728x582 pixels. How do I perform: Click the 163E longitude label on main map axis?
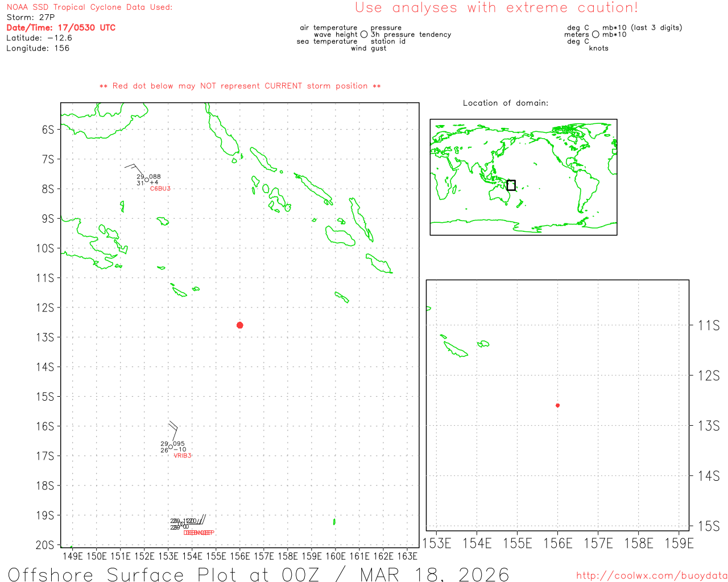click(x=407, y=556)
